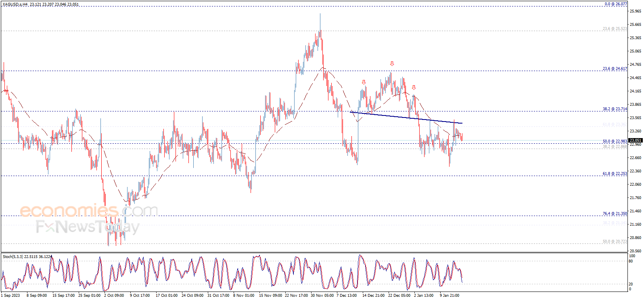
Task: Click the XAGUSD H4 chart title
Action: (x=40, y=4)
